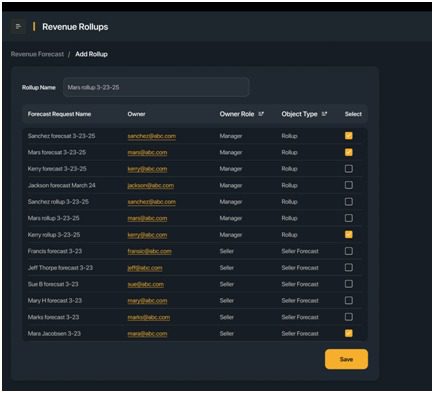Click the Select column header
Image resolution: width=434 pixels, height=393 pixels.
tap(353, 114)
